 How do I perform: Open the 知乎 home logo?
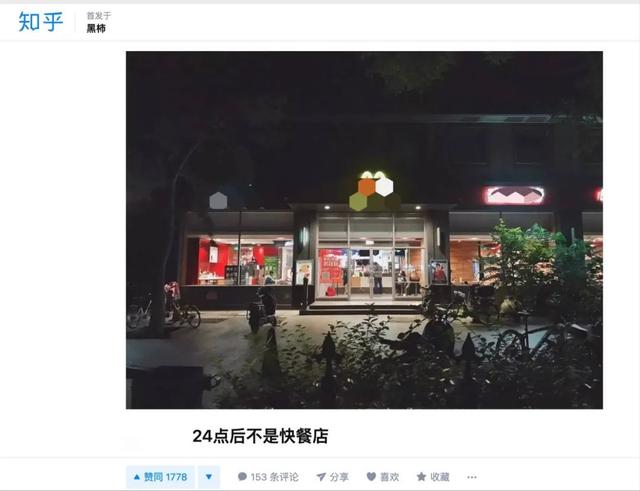(41, 22)
